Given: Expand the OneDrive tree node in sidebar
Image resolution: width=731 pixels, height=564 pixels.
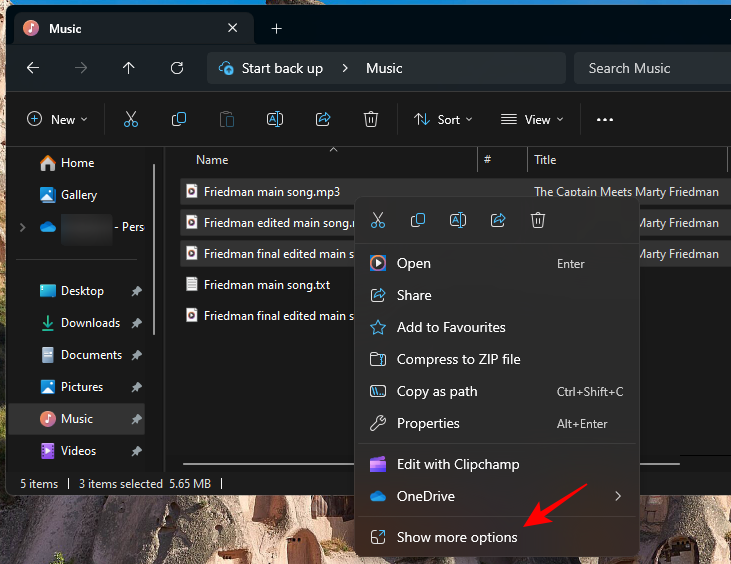Looking at the screenshot, I should coord(22,227).
